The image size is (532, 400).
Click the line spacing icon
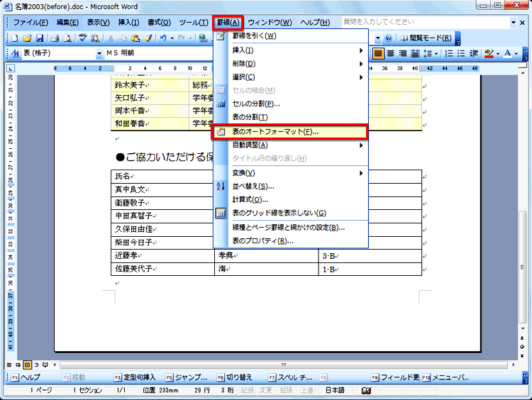(x=428, y=54)
